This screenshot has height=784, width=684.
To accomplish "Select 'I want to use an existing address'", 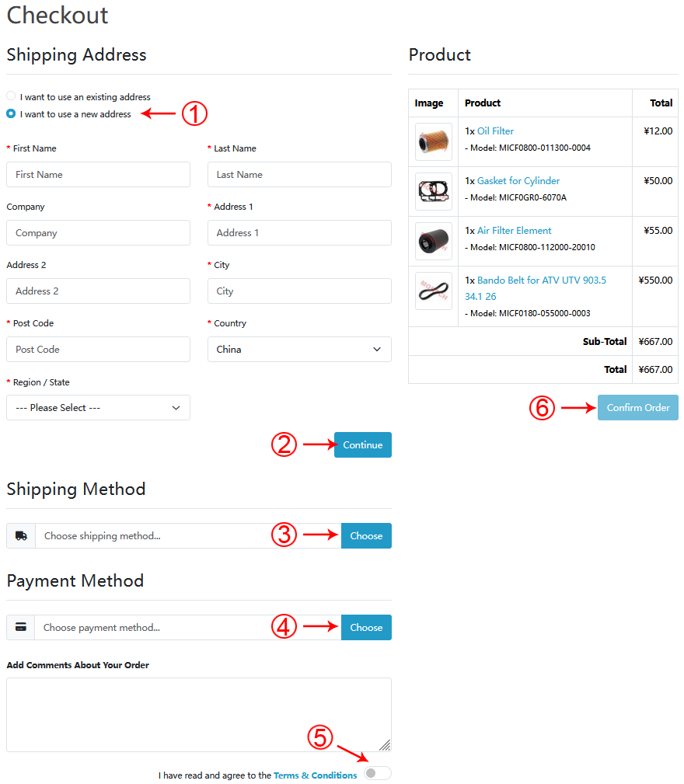I will coord(9,96).
